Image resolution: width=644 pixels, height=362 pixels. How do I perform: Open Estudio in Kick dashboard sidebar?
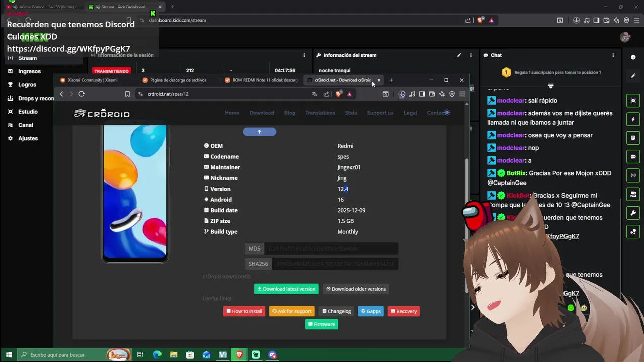point(28,112)
